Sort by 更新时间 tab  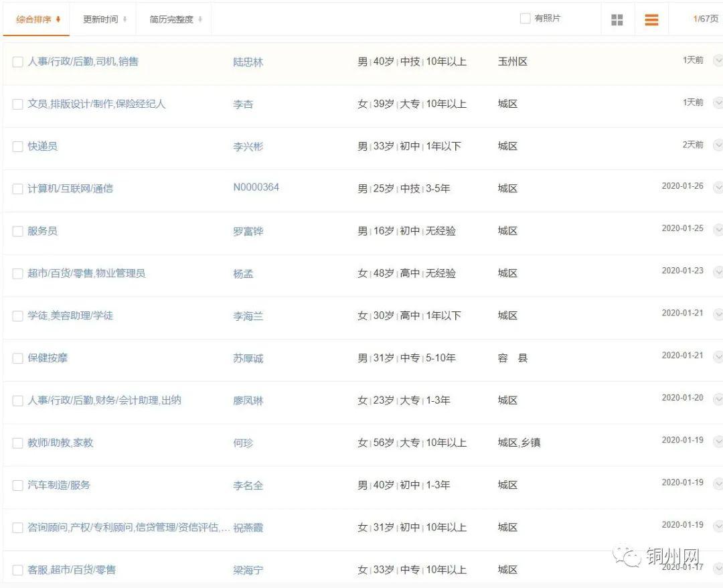click(x=104, y=19)
